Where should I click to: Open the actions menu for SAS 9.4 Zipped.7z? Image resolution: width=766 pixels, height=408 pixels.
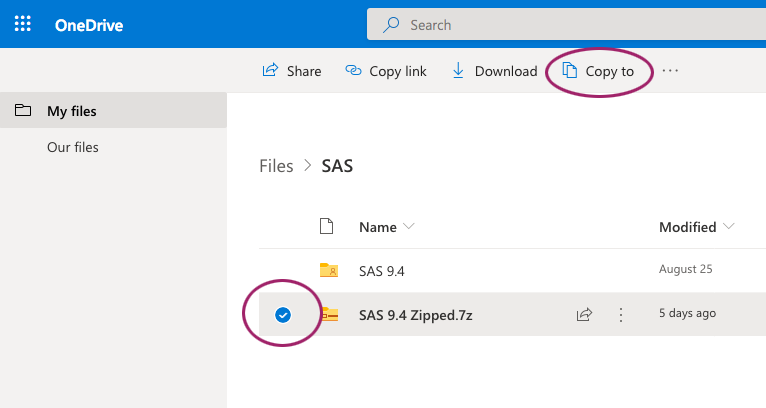pos(620,314)
